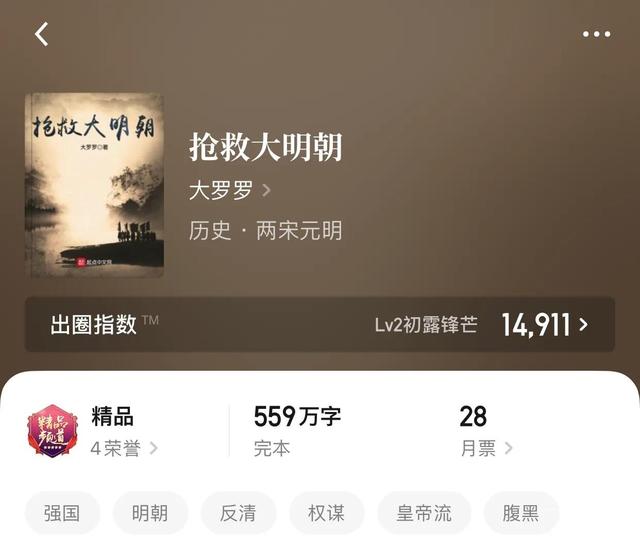640x551 pixels.
Task: Open the 出圈指数 bar
Action: (320, 324)
